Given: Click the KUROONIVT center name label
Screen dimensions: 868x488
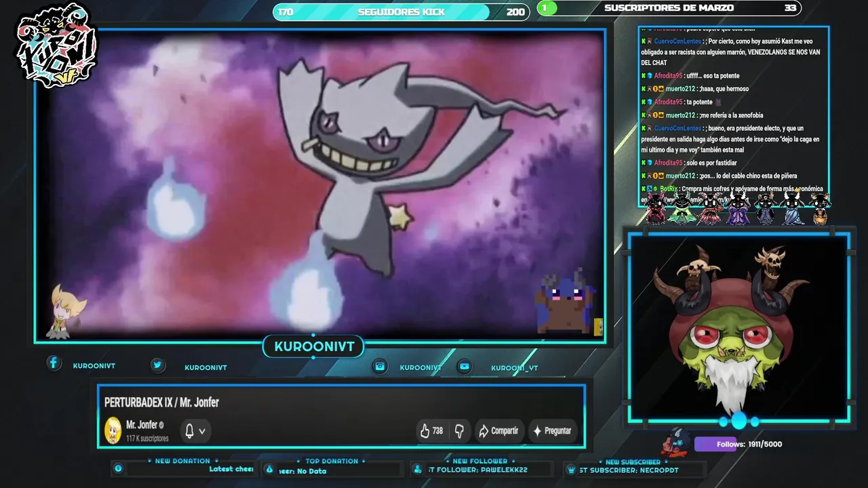Looking at the screenshot, I should 314,347.
